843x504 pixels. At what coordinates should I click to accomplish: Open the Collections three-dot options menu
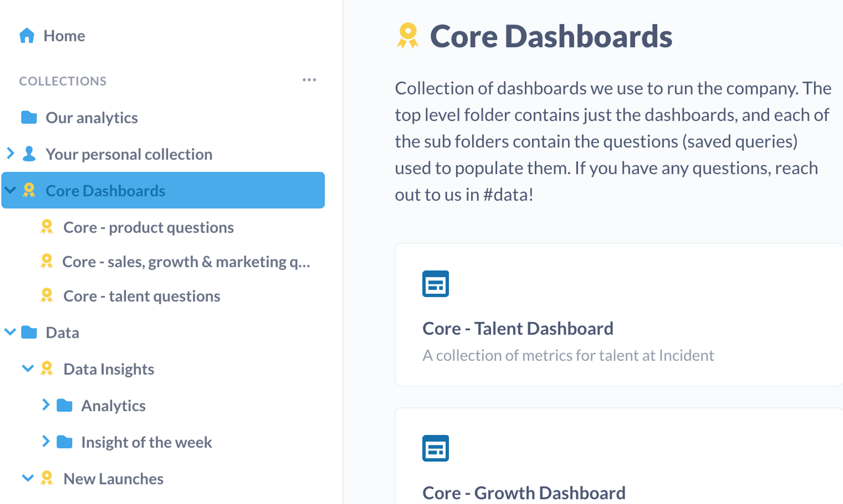coord(309,80)
